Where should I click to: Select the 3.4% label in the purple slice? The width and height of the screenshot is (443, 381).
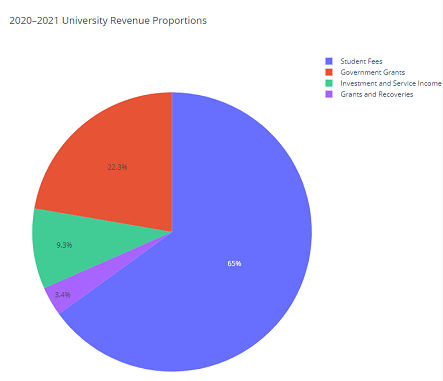pos(63,295)
